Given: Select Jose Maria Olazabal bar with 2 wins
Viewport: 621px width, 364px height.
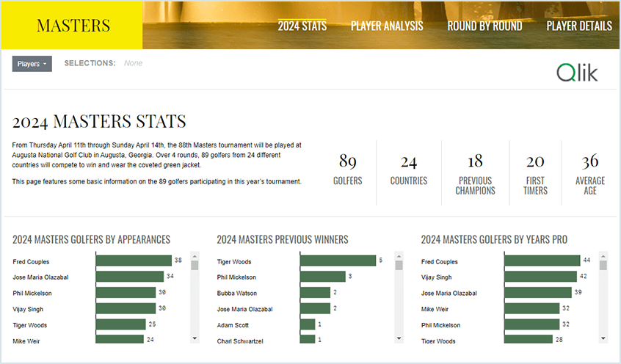Looking at the screenshot, I should 315,308.
